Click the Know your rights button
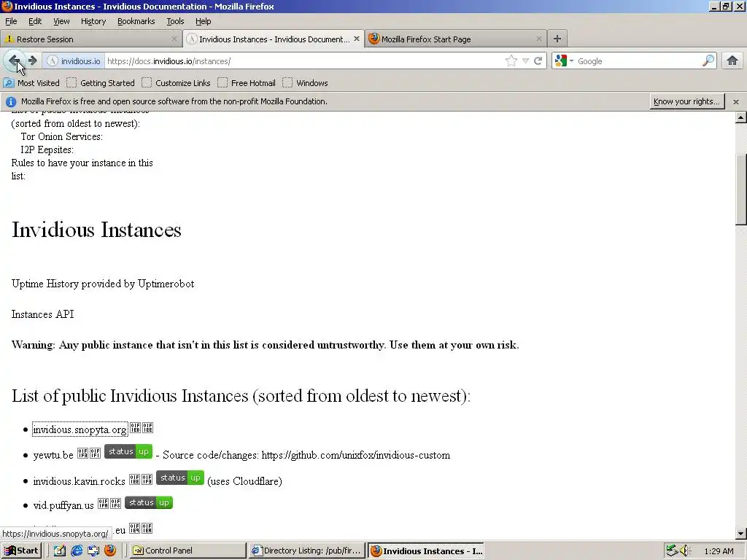The image size is (747, 560). click(x=686, y=101)
